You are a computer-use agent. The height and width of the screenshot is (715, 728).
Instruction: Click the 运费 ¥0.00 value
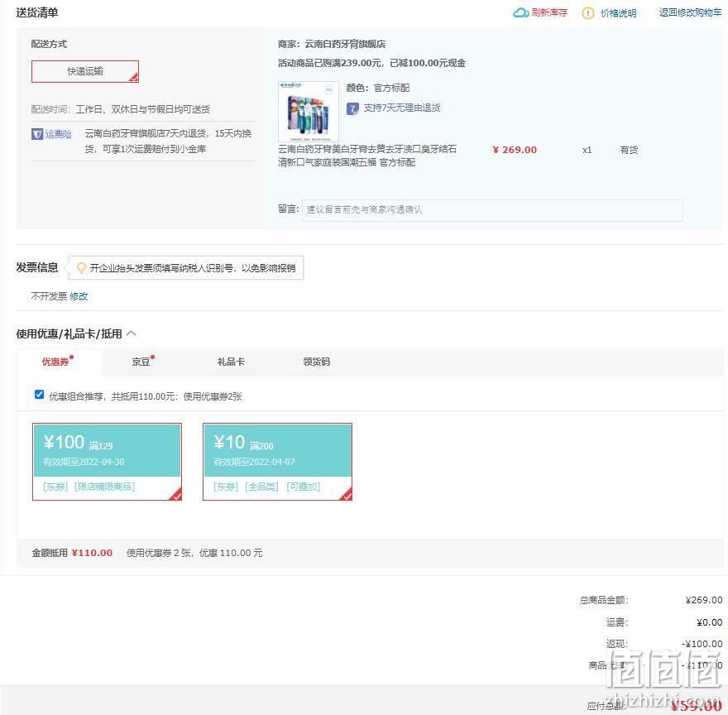[710, 622]
